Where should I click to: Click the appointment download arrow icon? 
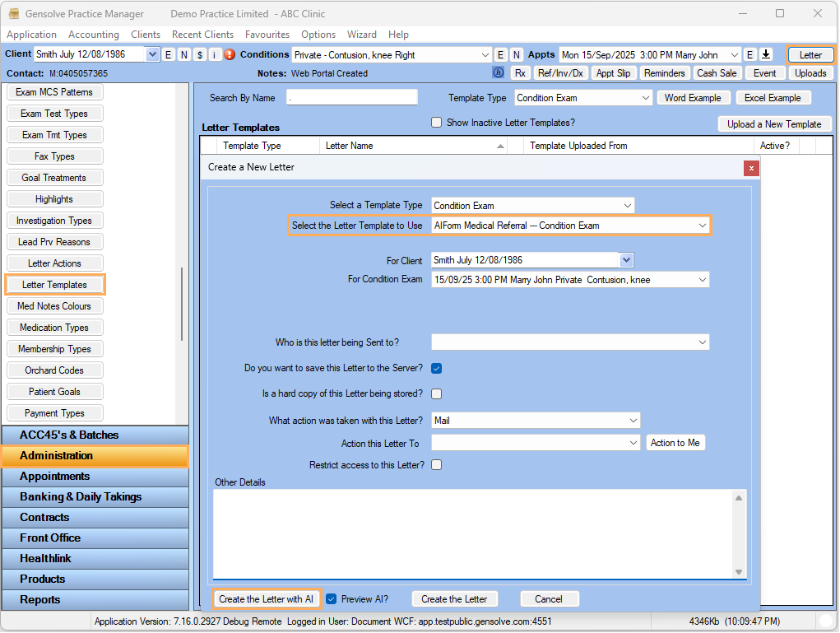point(766,55)
